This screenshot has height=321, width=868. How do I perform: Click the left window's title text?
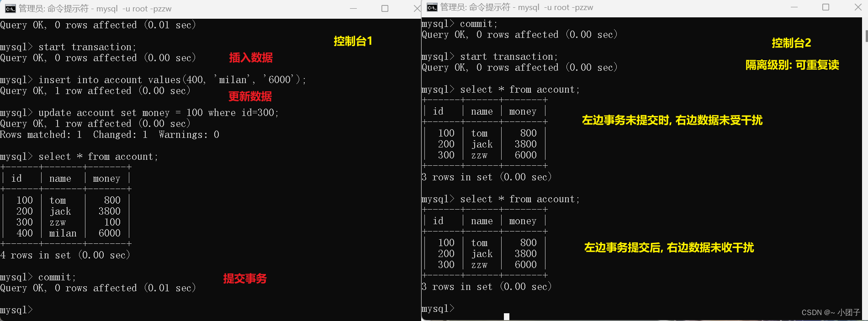95,8
